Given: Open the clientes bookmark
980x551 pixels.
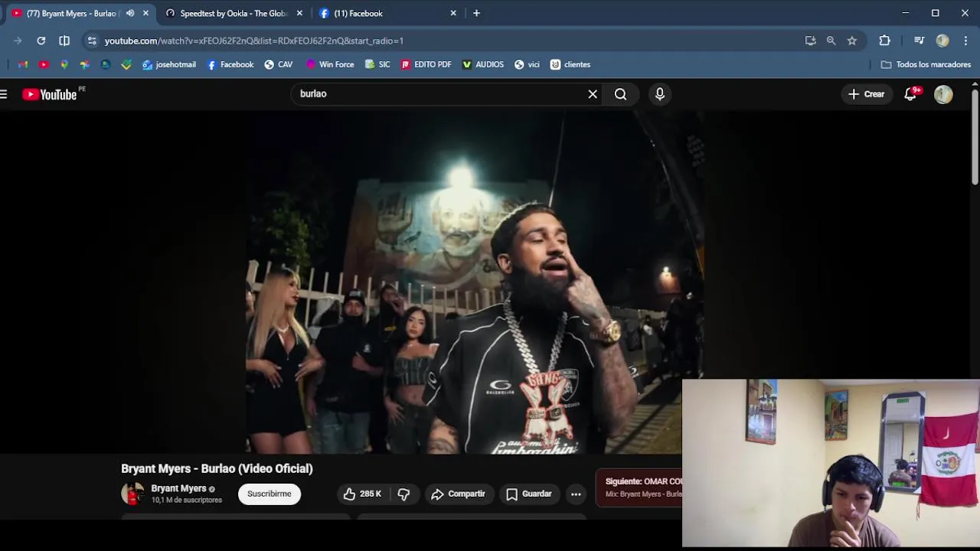Looking at the screenshot, I should click(570, 64).
